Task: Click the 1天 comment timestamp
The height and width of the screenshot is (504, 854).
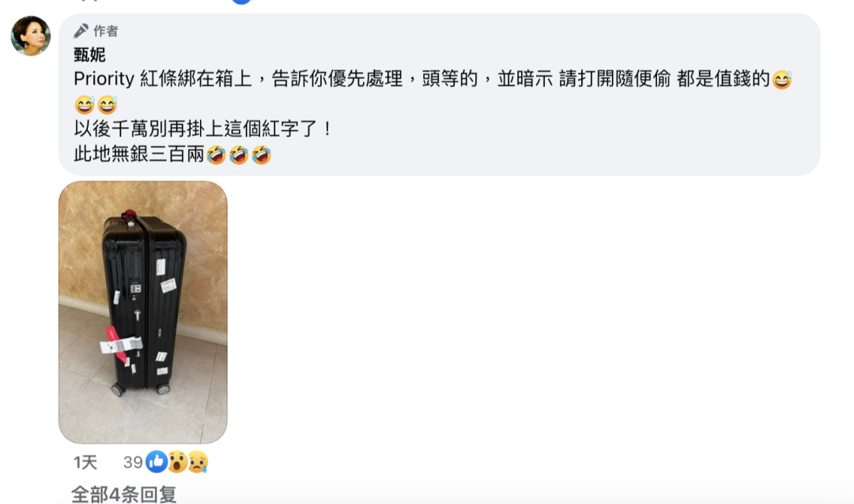Action: click(85, 463)
